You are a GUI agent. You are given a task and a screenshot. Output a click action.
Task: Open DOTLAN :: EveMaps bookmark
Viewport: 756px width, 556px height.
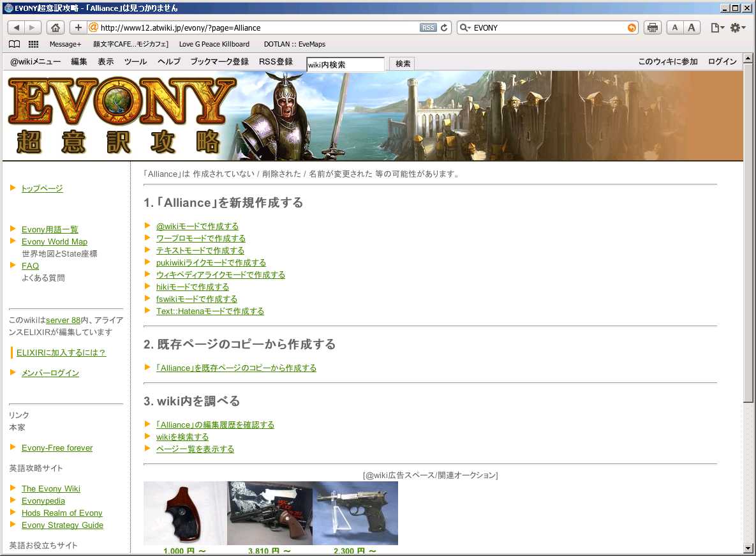coord(295,44)
